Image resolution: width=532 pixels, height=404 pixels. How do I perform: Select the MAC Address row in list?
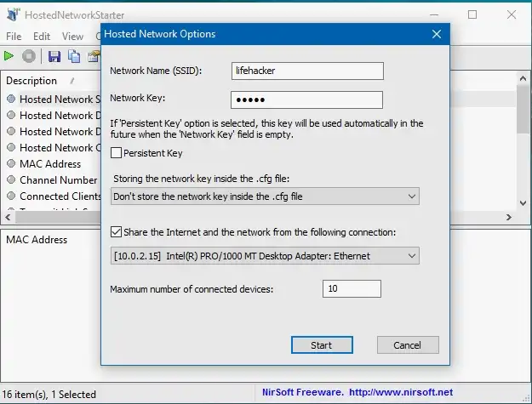(x=50, y=164)
